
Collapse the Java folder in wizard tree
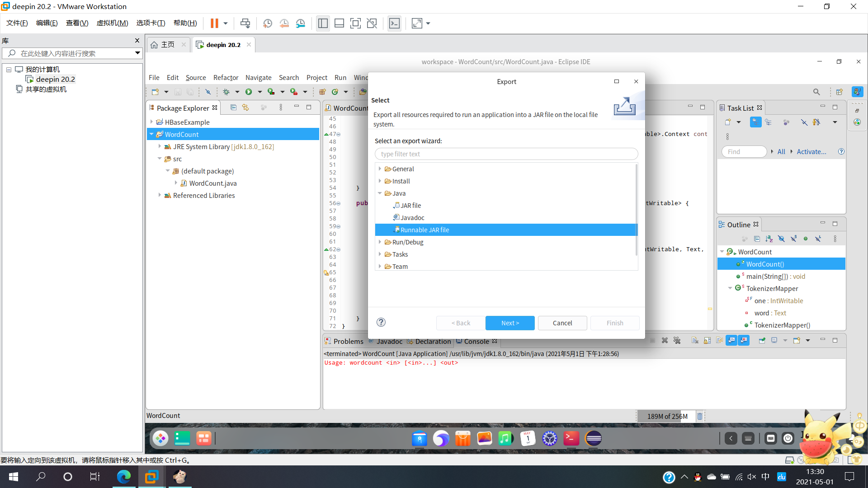click(x=380, y=193)
